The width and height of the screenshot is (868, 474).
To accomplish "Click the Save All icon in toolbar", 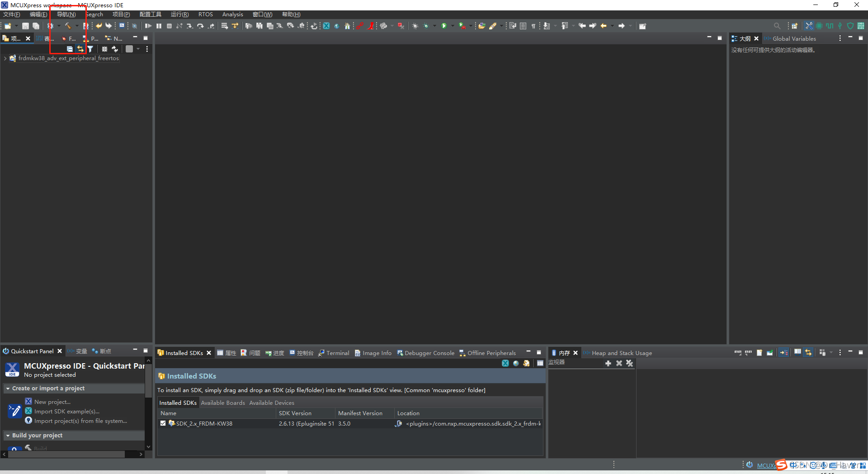I will coord(36,26).
